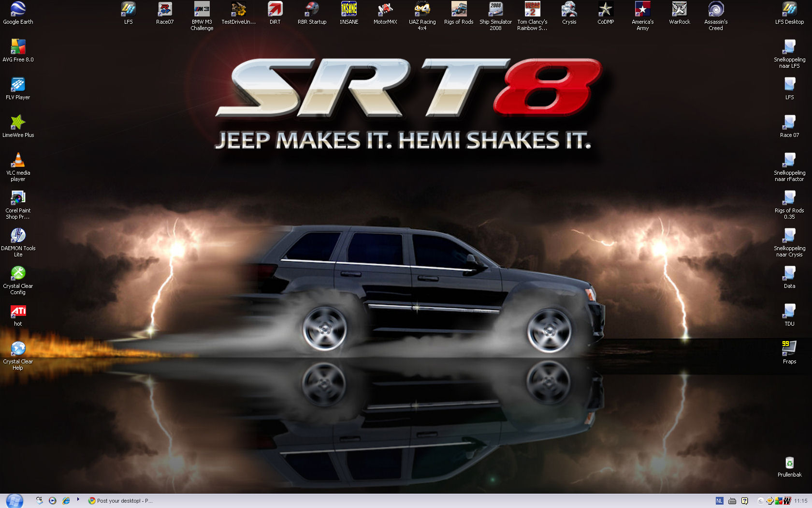Expand the quick launch overflow arrow
The height and width of the screenshot is (508, 812).
coord(78,499)
